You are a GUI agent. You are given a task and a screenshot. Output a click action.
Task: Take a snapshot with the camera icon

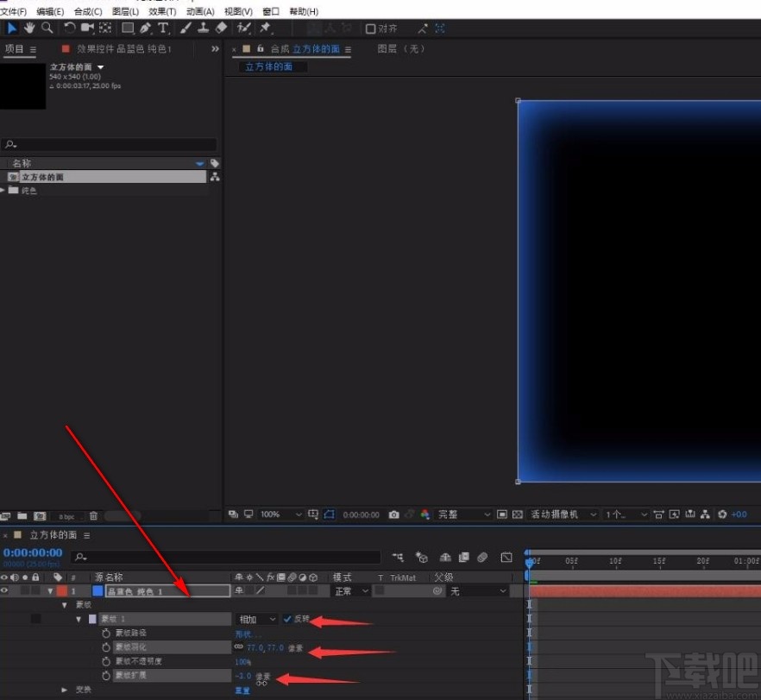click(x=393, y=514)
